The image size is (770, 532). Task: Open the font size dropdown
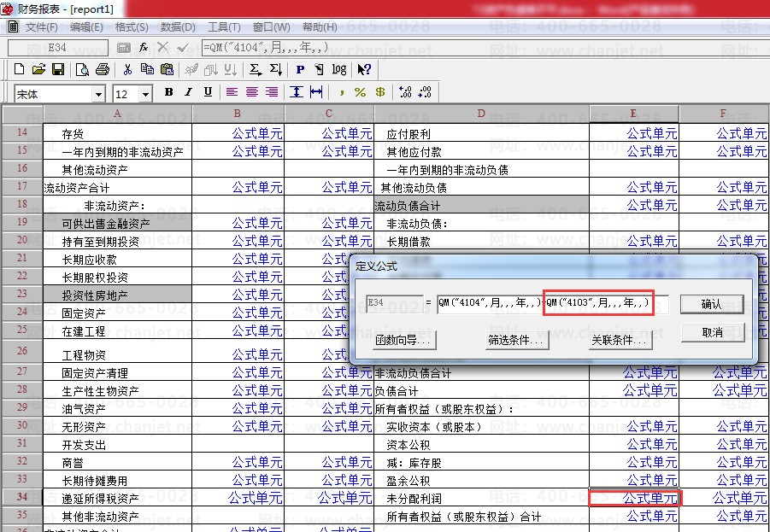click(x=145, y=94)
